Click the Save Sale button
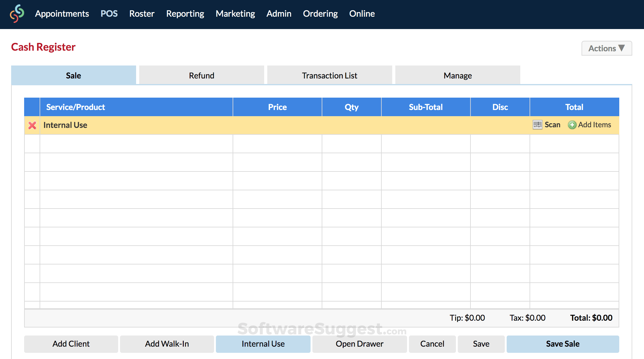This screenshot has height=359, width=644. (562, 344)
